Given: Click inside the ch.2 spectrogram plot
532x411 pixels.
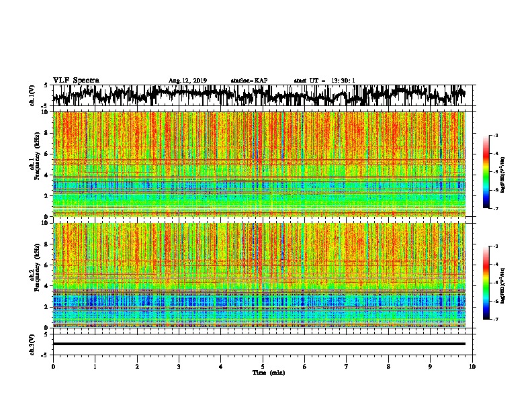Looking at the screenshot, I should click(x=259, y=275).
